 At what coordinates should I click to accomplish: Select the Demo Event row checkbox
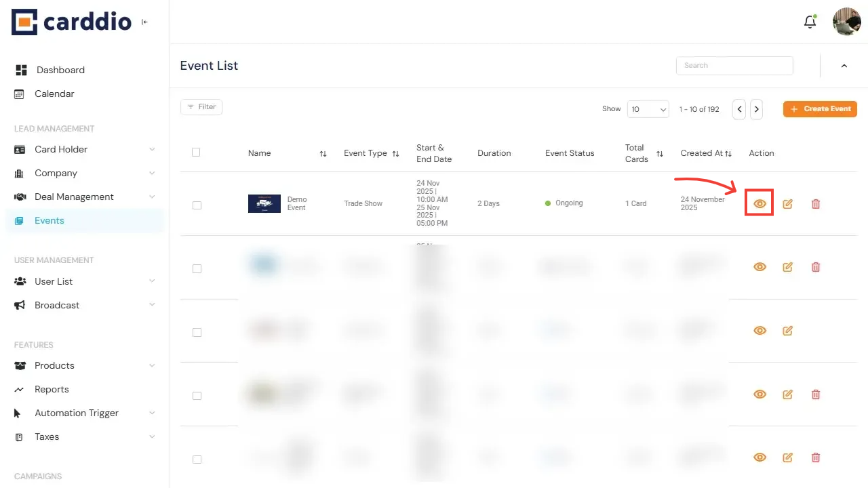(x=197, y=205)
